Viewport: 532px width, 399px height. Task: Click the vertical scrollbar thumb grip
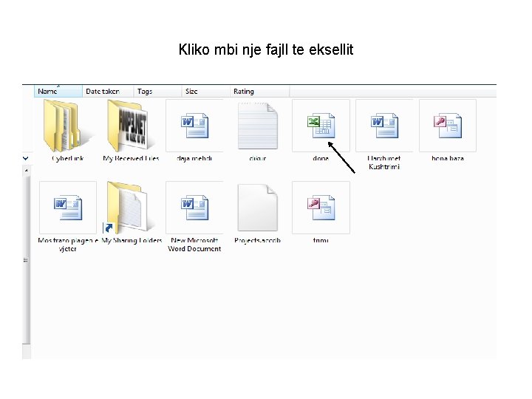[27, 260]
